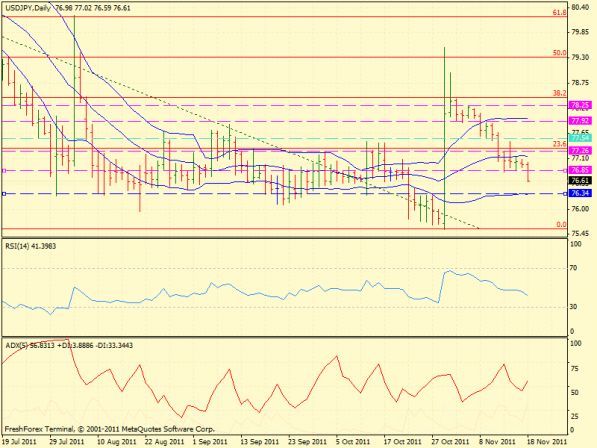Click the 80.40 price axis value

[x=580, y=7]
